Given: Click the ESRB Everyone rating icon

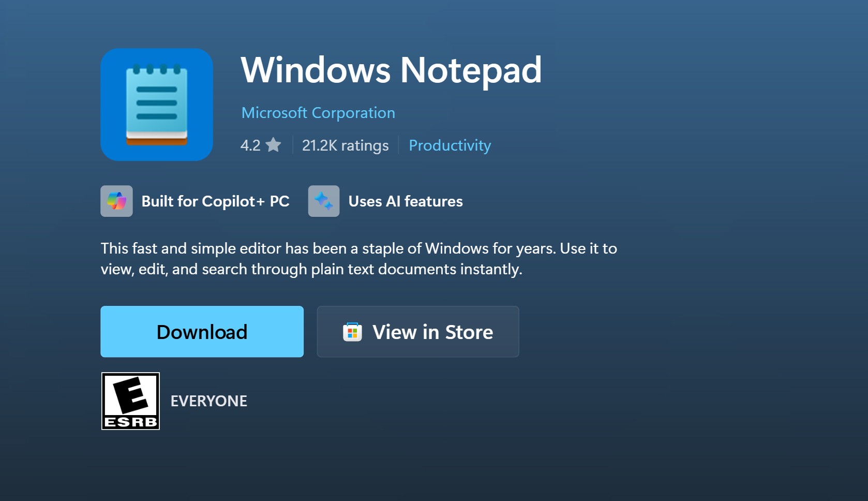Looking at the screenshot, I should [130, 401].
